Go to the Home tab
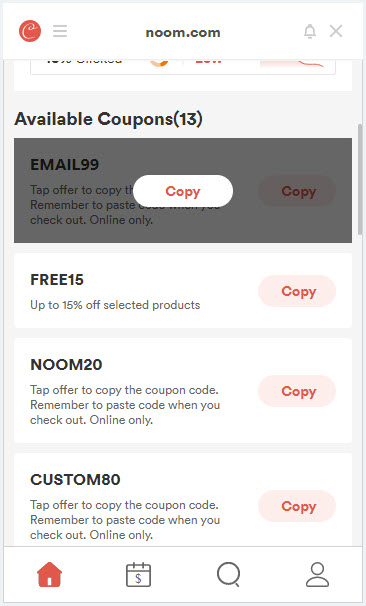The width and height of the screenshot is (366, 606). pos(49,575)
